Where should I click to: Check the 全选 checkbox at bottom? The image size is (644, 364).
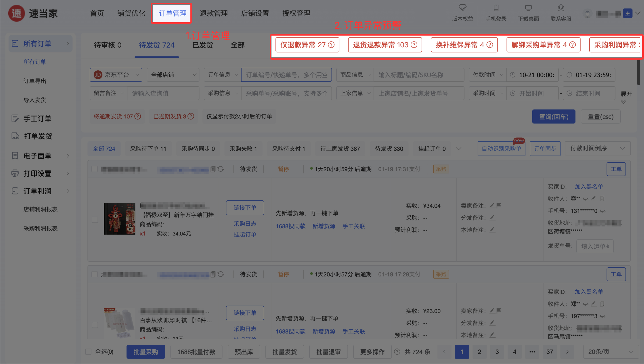tap(88, 352)
